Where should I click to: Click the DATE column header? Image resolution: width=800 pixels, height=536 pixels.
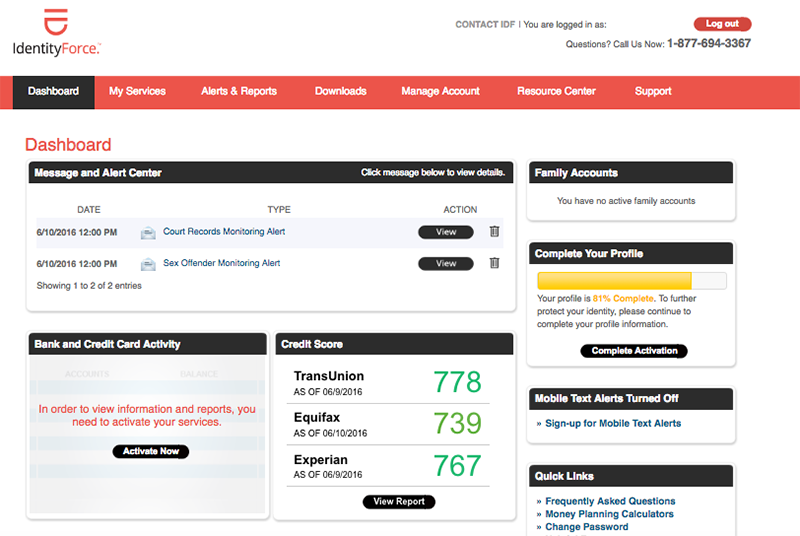[89, 210]
